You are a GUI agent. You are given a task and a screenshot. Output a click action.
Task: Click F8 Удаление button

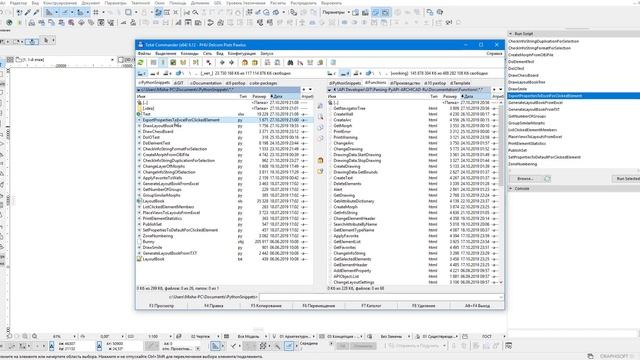pyautogui.click(x=423, y=306)
